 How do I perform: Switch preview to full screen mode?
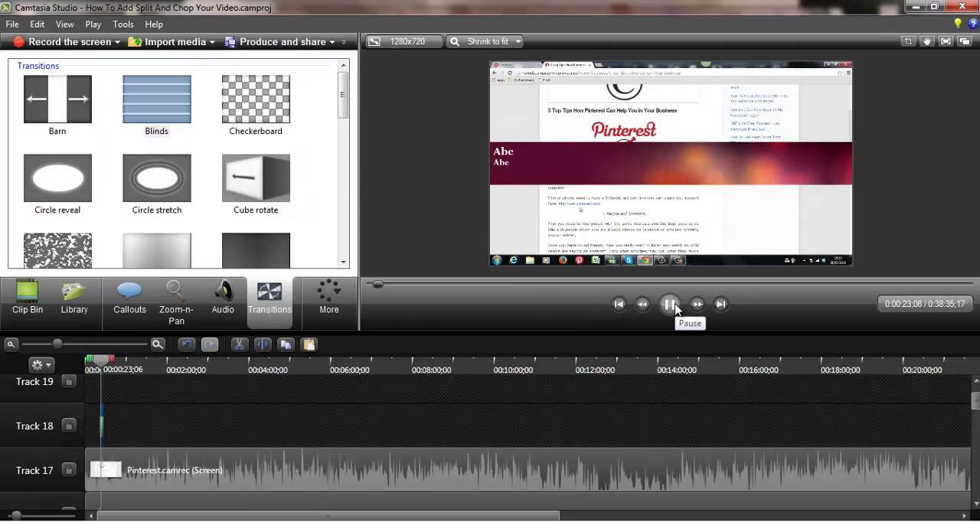(x=946, y=41)
